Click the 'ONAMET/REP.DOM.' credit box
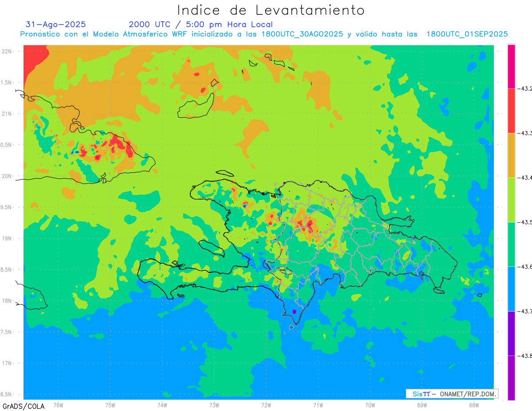 [452, 394]
